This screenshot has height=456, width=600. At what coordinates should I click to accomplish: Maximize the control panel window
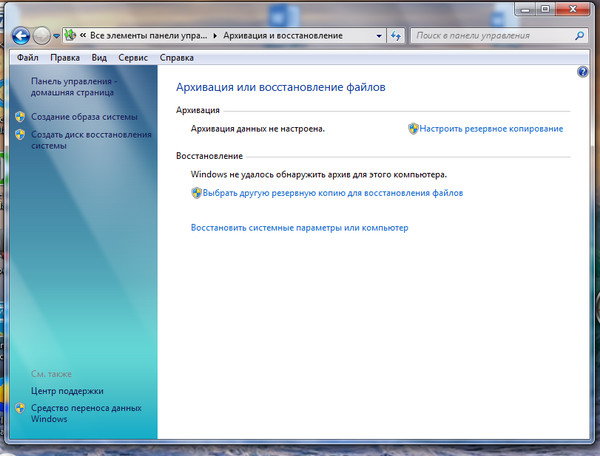[x=545, y=9]
